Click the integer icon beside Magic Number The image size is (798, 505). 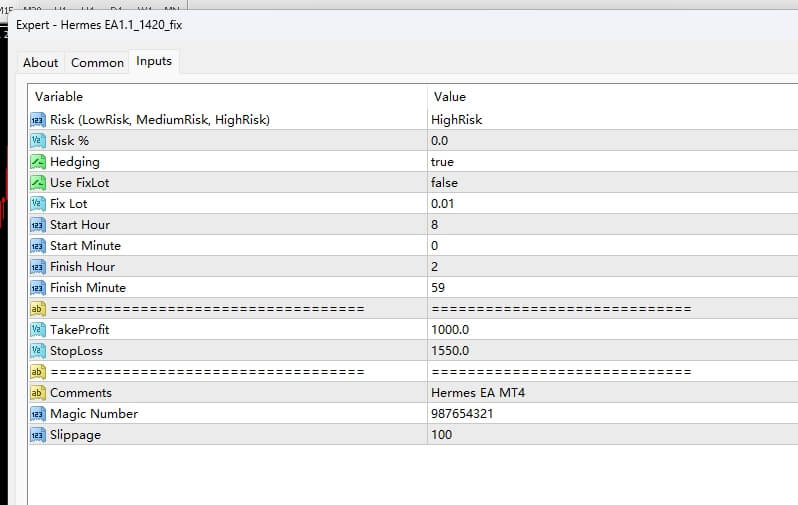[x=38, y=414]
